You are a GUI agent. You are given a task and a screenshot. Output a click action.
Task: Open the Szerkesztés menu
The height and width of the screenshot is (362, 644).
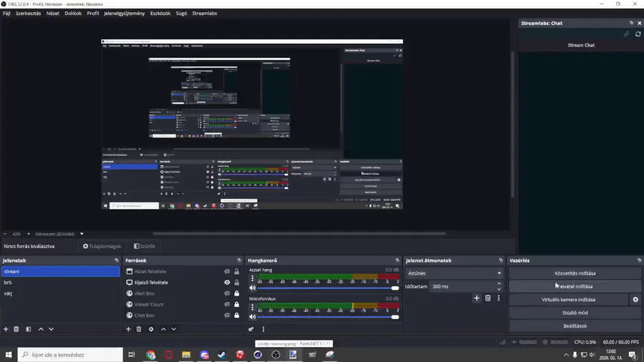[x=29, y=13]
